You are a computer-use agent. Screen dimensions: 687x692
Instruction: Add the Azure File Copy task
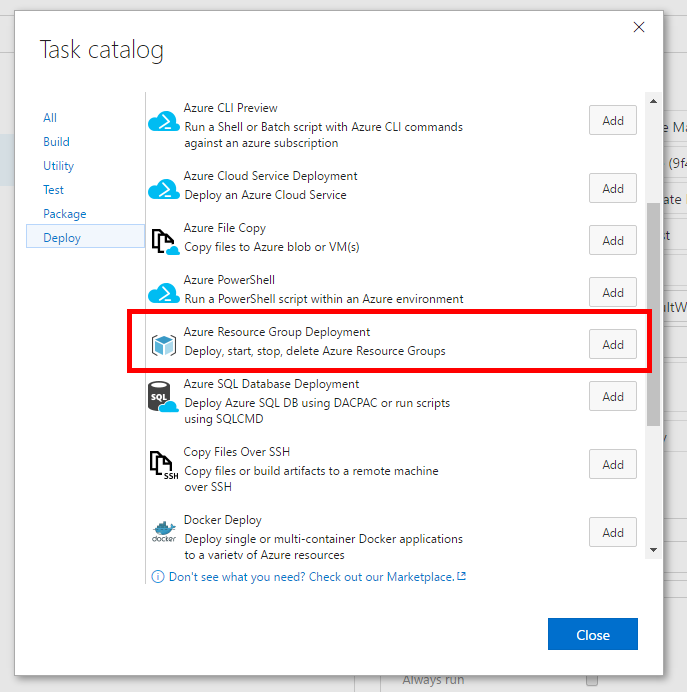coord(612,240)
